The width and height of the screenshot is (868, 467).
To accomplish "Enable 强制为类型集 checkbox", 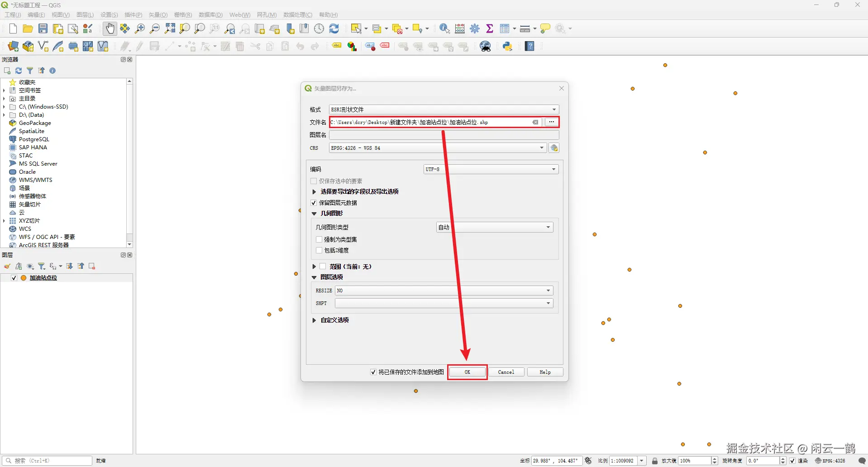I will tap(319, 239).
